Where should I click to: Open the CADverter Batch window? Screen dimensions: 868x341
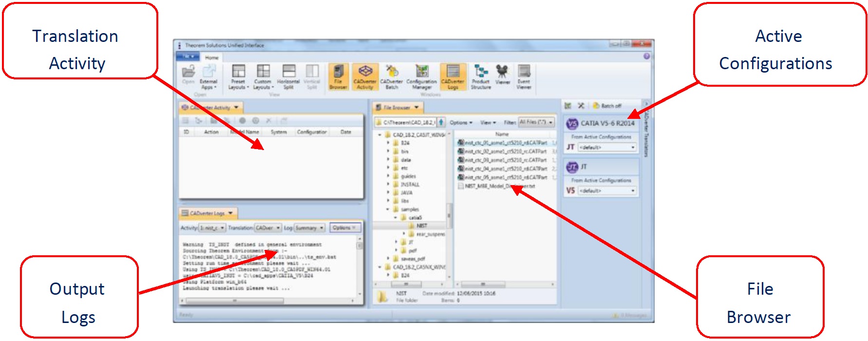coord(391,77)
